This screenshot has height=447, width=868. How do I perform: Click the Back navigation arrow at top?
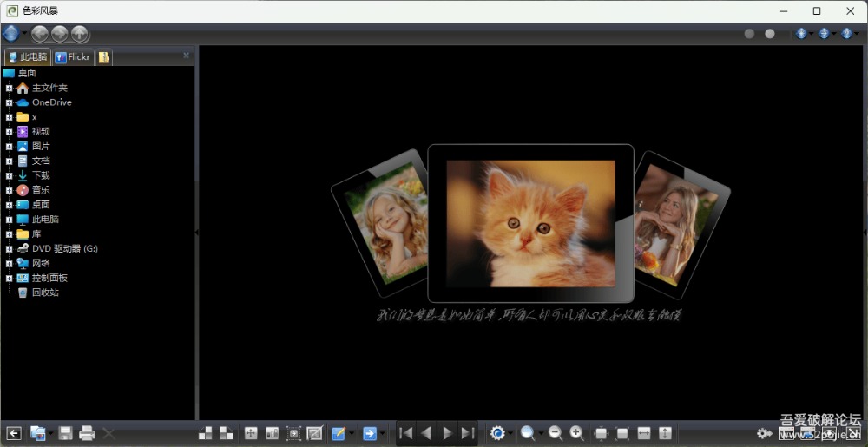point(40,34)
